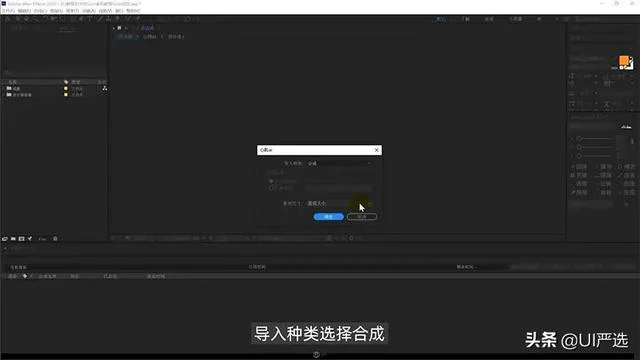Viewport: 640px width, 360px height.
Task: Click the trash delete icon below Project panel
Action: [55, 239]
